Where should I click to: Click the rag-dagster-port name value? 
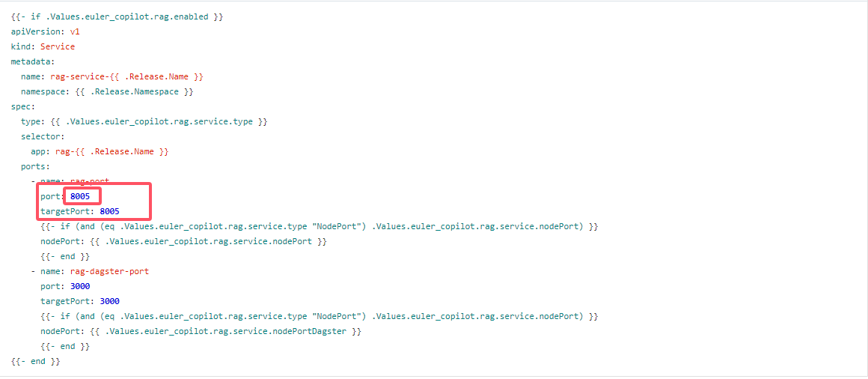click(x=109, y=271)
